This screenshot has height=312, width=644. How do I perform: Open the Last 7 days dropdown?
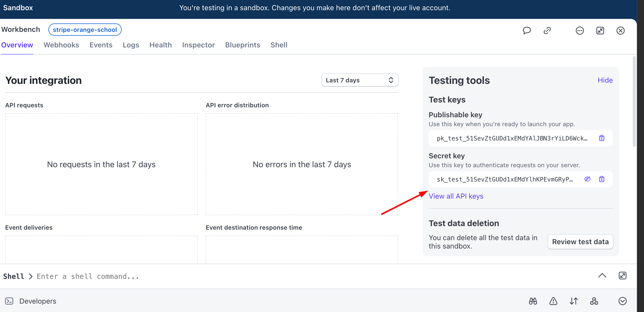coord(359,80)
